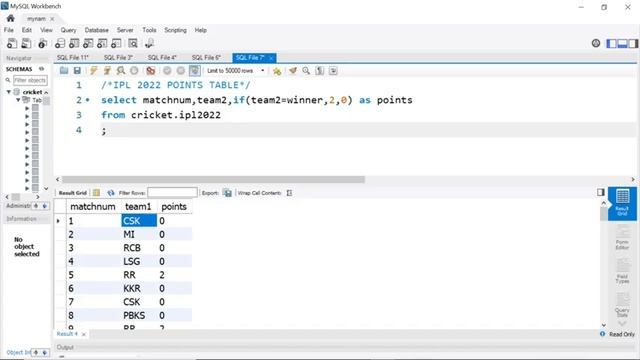Viewport: 640px width, 360px height.
Task: Click the toggle word wrap icon
Action: pyautogui.click(x=333, y=71)
